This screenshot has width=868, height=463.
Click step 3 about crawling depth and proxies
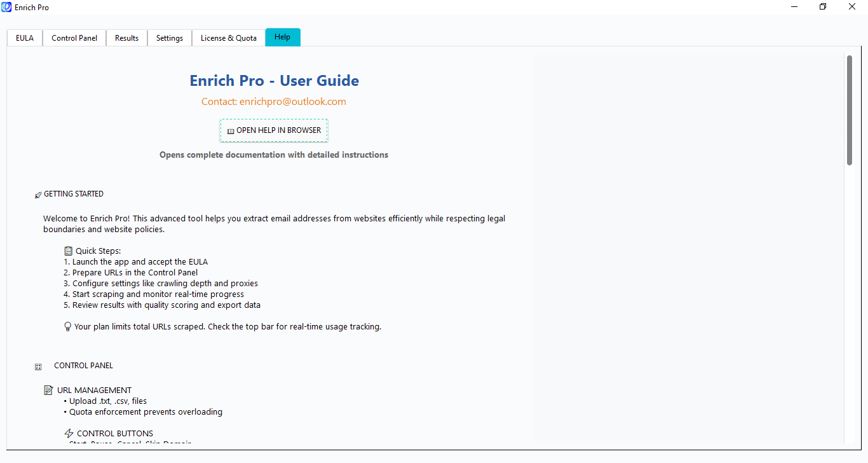tap(161, 284)
